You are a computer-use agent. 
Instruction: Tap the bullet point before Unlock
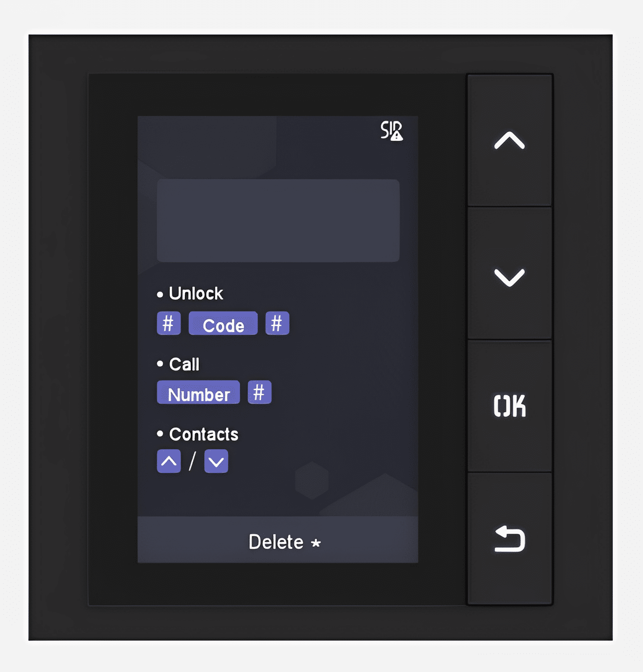click(160, 295)
